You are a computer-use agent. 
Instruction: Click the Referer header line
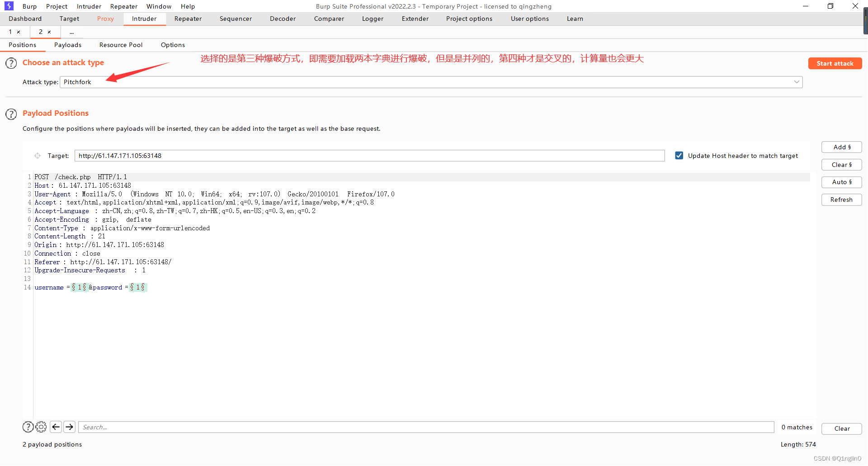(103, 262)
